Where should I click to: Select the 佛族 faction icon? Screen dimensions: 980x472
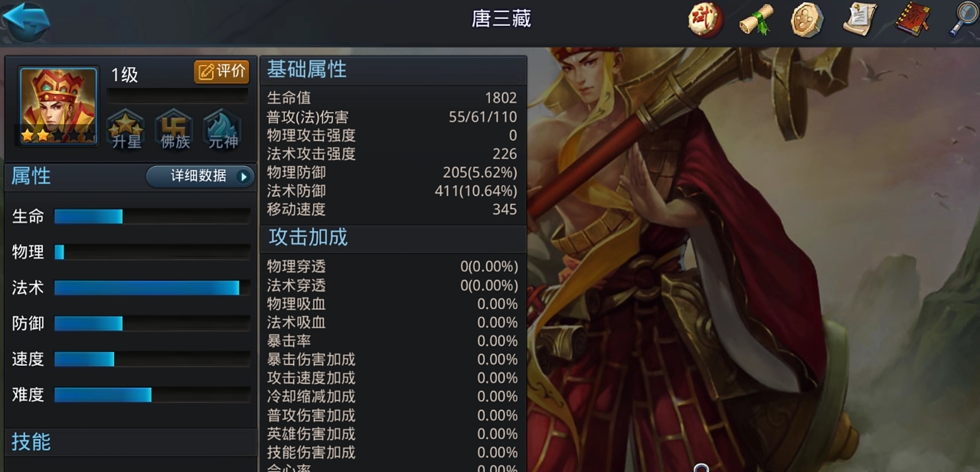coord(175,129)
